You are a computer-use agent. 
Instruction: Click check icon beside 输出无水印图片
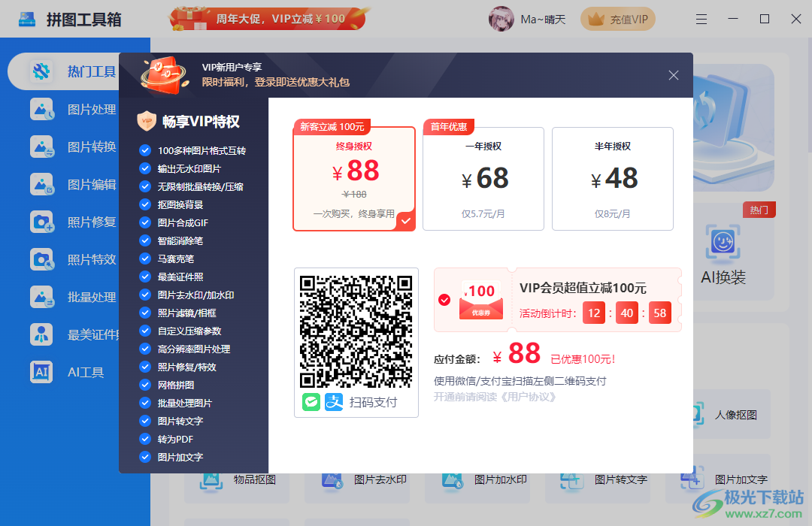pyautogui.click(x=145, y=169)
